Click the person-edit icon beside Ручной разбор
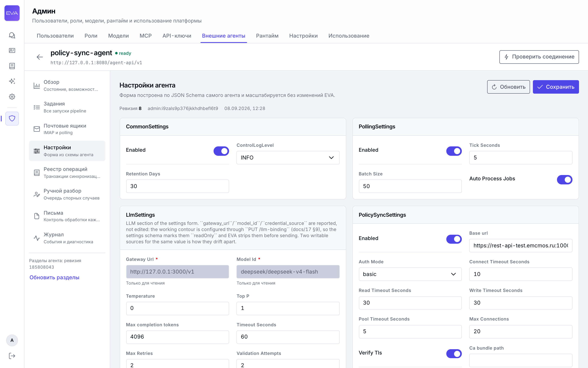 [37, 194]
